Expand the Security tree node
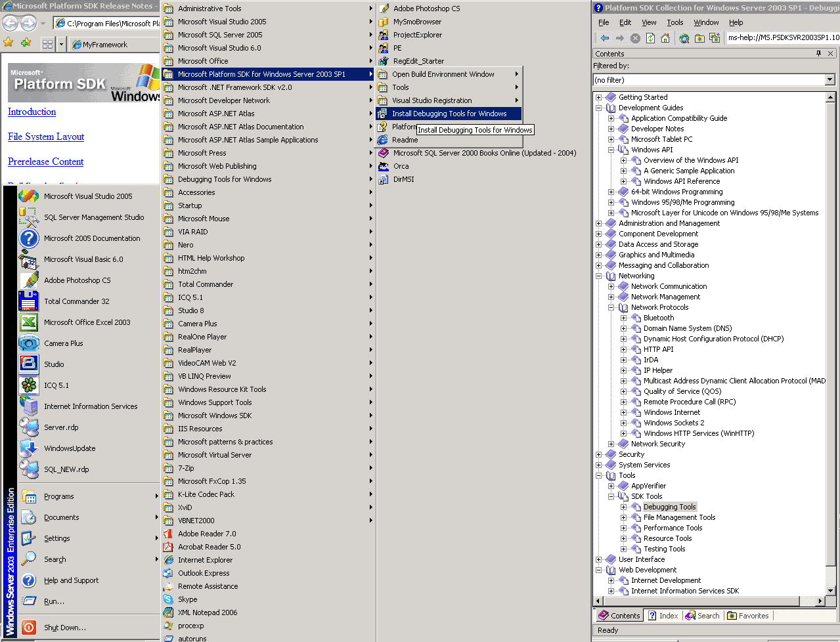The image size is (840, 642). point(599,454)
